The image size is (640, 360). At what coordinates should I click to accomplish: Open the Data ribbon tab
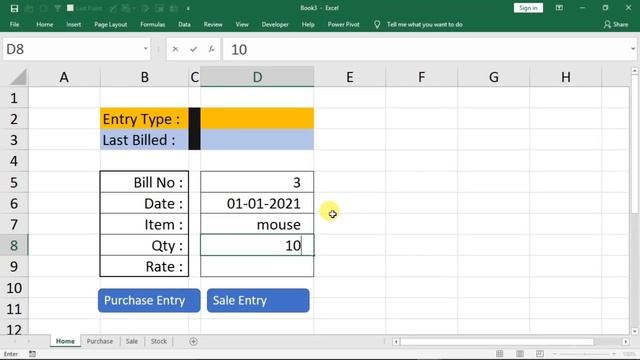[184, 24]
